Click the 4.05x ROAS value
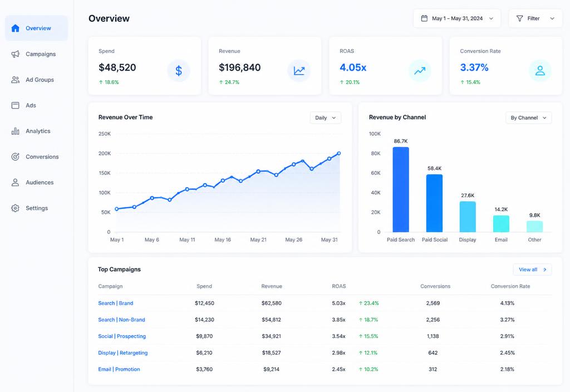 click(353, 67)
